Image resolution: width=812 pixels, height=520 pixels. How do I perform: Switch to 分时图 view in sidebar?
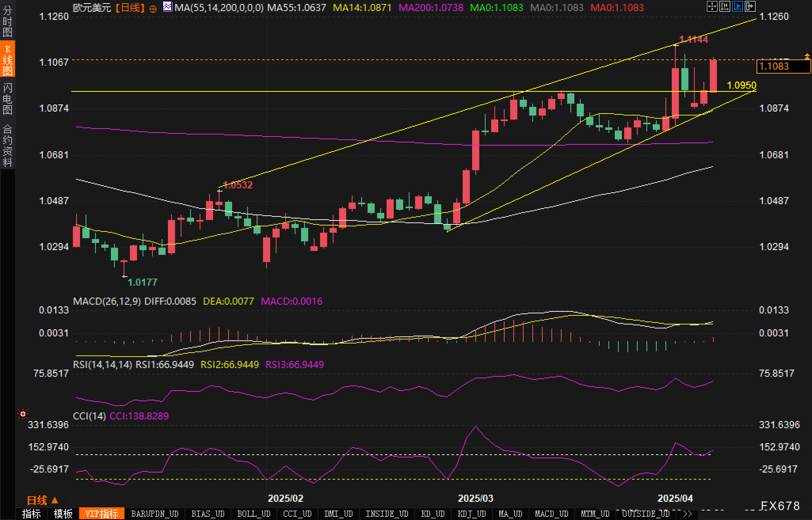click(7, 21)
